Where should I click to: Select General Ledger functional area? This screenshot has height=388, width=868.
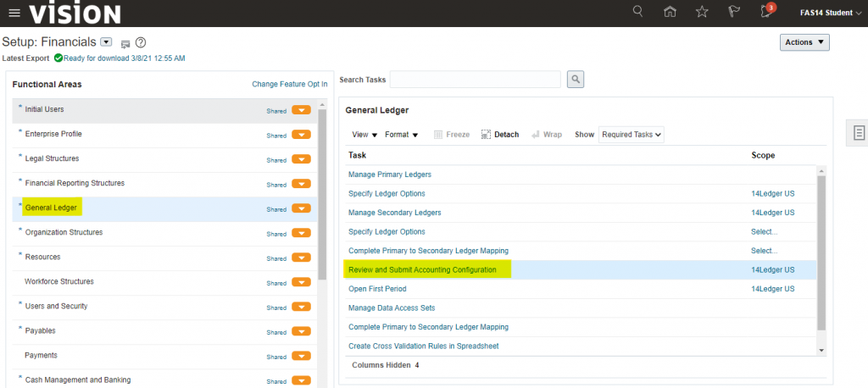tap(51, 208)
